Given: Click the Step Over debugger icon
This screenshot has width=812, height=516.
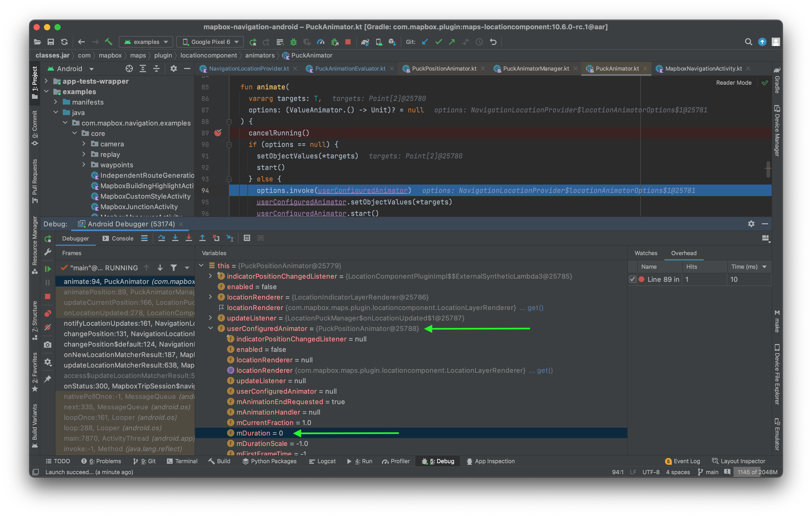Looking at the screenshot, I should coord(161,238).
